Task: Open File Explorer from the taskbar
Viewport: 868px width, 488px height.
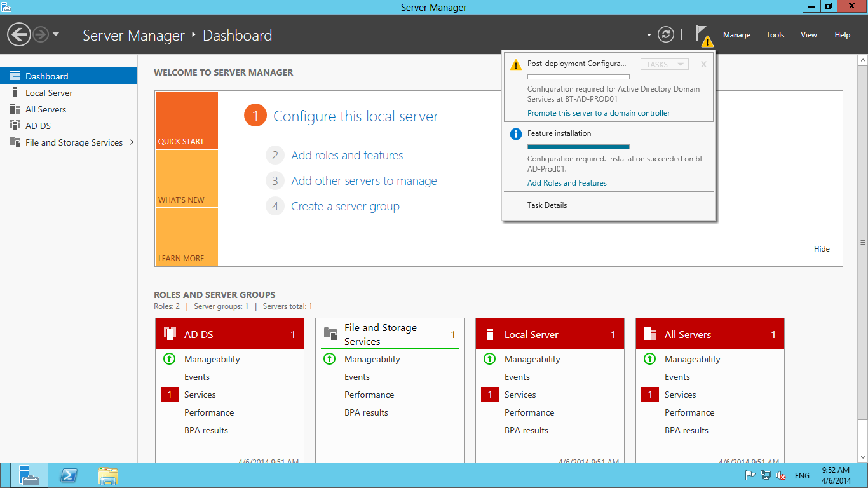Action: 107,475
